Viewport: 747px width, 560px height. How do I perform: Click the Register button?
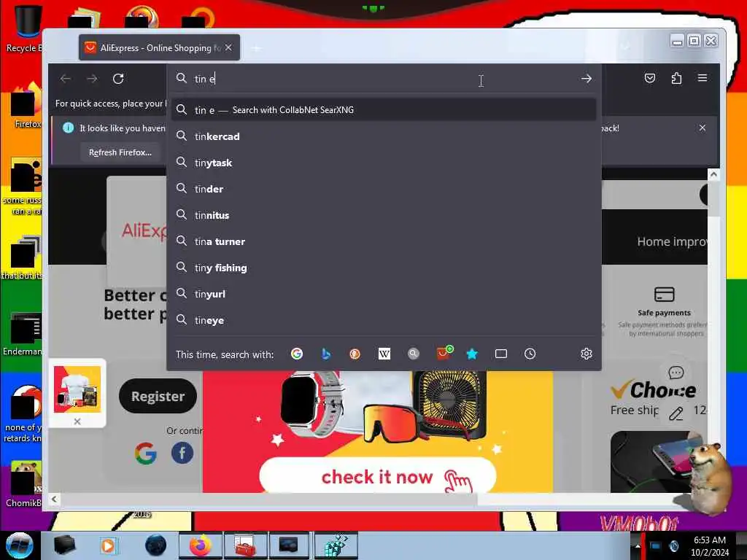[x=158, y=396]
